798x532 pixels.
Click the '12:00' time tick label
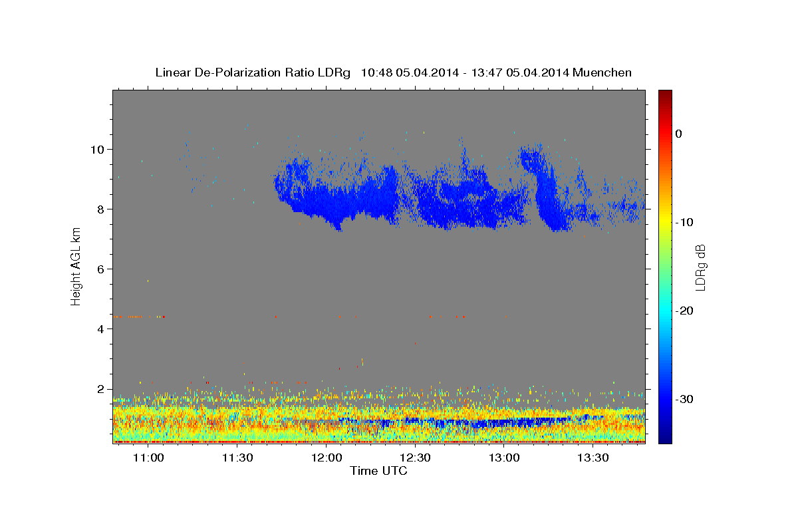(x=327, y=458)
